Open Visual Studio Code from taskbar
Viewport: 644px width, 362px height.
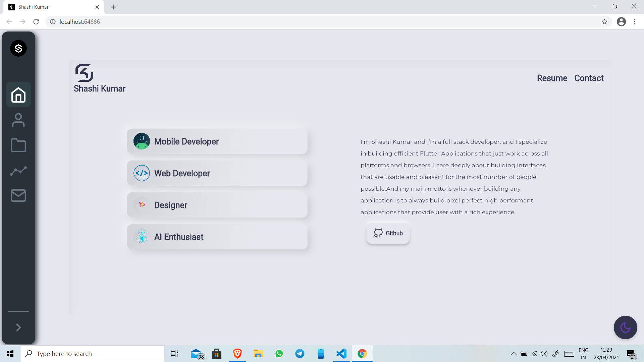click(341, 354)
